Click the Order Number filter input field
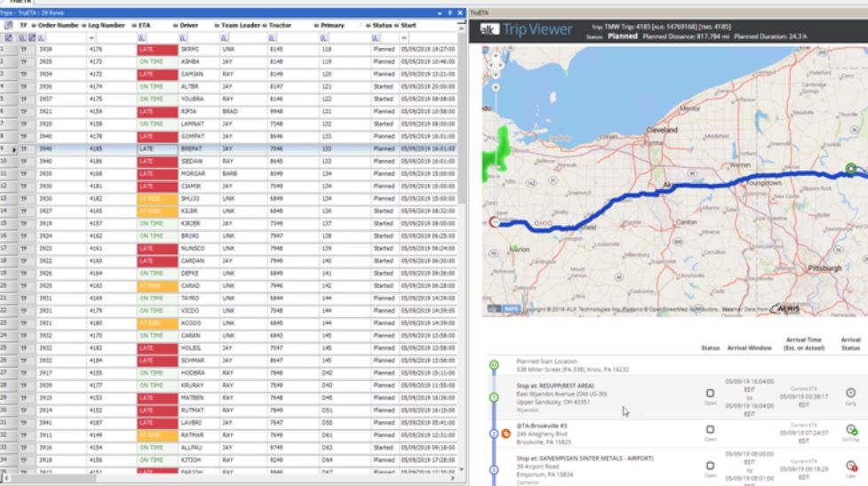 [x=64, y=37]
